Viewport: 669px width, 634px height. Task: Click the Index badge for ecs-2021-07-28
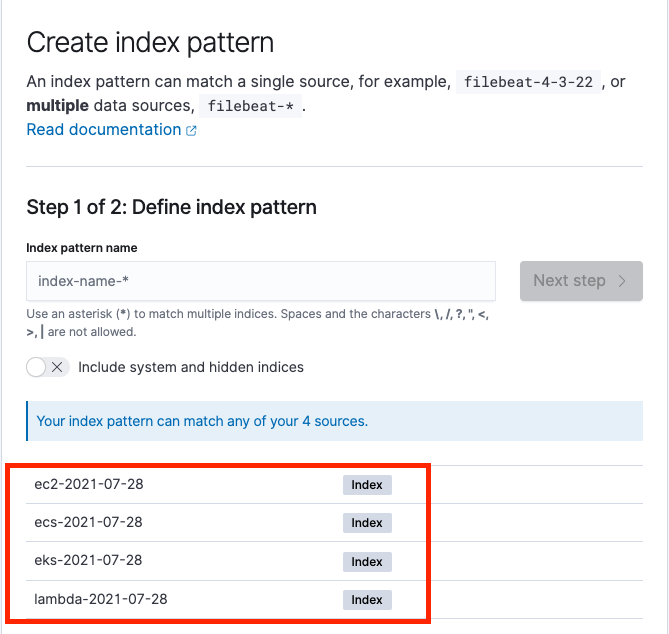[x=367, y=523]
